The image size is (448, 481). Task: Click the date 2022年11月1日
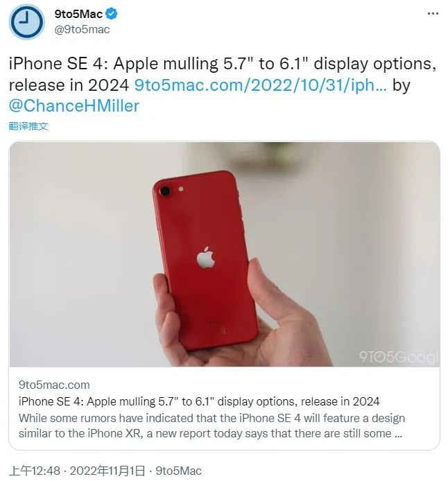click(107, 471)
